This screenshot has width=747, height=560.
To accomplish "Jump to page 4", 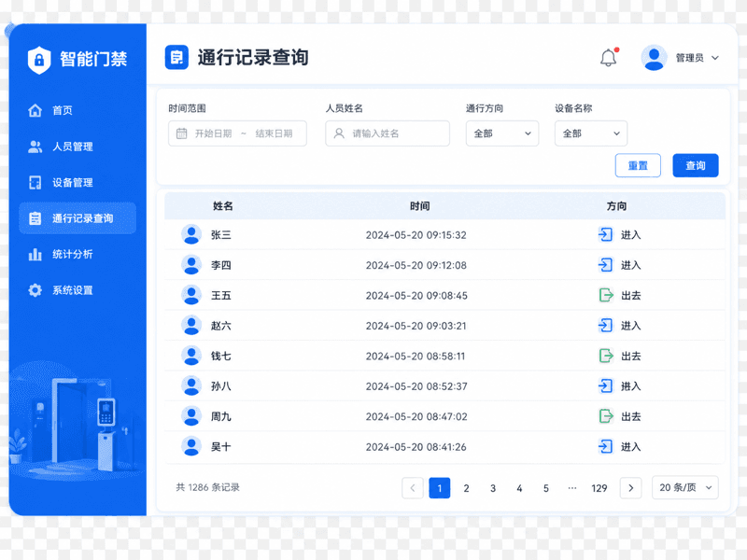I will point(519,488).
